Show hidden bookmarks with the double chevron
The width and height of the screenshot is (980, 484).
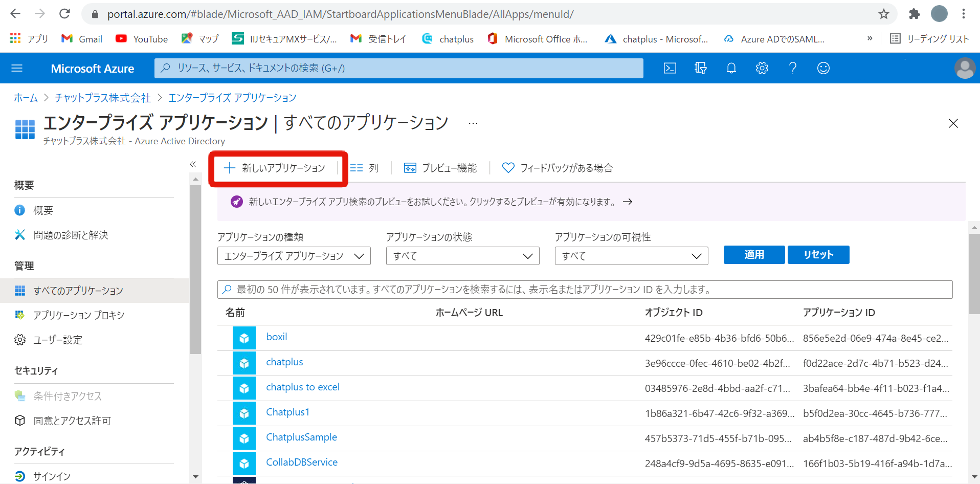870,38
